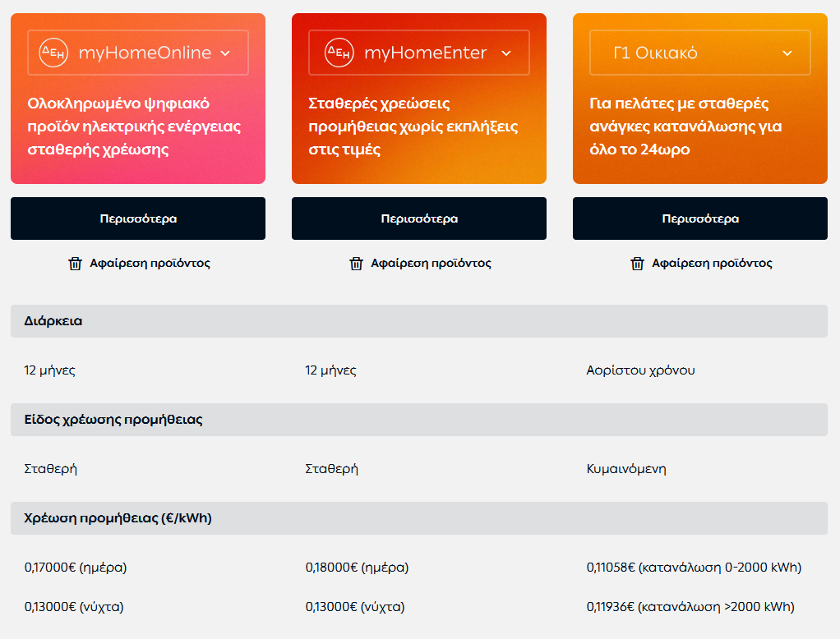Open the myHomeOnline product selector box
The height and width of the screenshot is (639, 840).
pyautogui.click(x=138, y=53)
